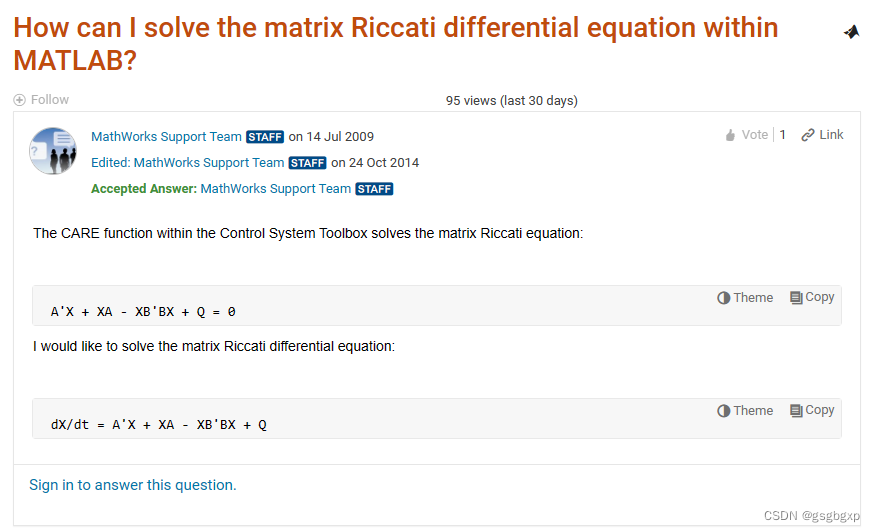
Task: Click the chain Link icon to share
Action: (808, 135)
